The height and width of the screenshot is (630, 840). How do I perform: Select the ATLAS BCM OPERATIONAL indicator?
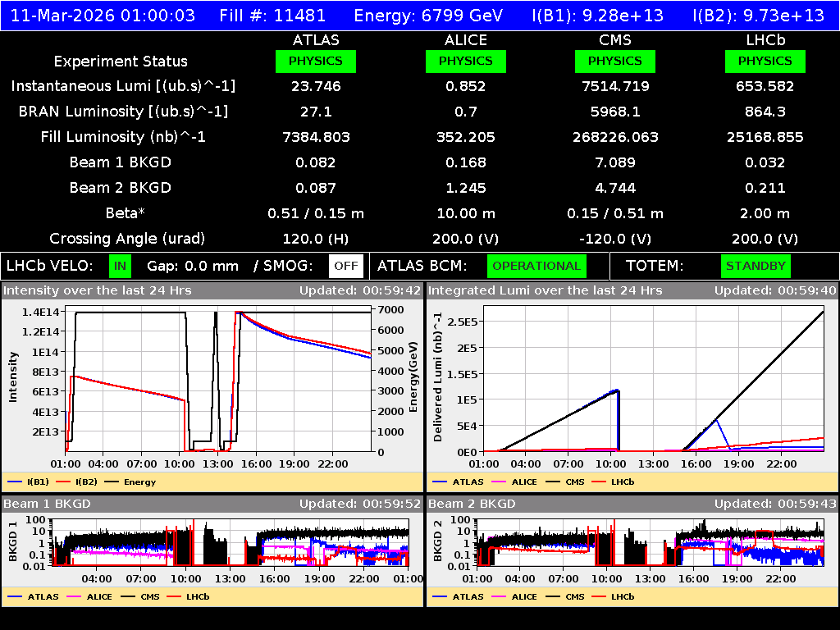(x=536, y=266)
